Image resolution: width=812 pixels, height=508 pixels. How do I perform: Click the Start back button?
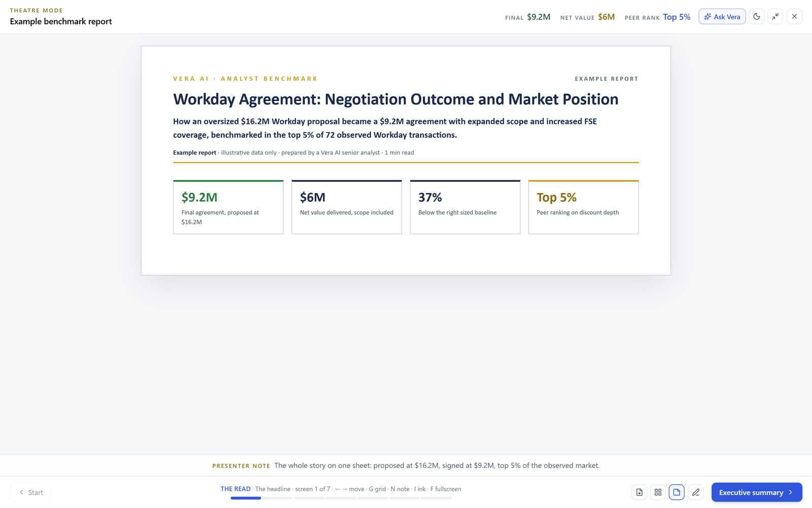(x=30, y=492)
